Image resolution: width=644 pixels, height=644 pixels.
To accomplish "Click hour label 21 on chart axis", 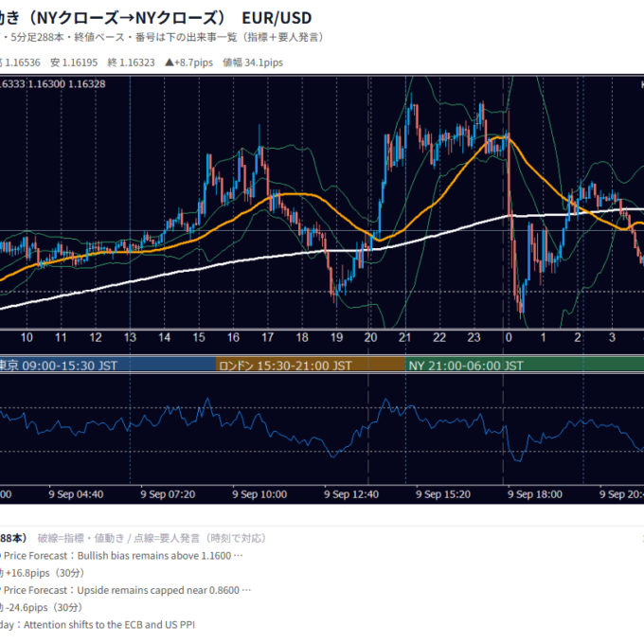I will 404,337.
